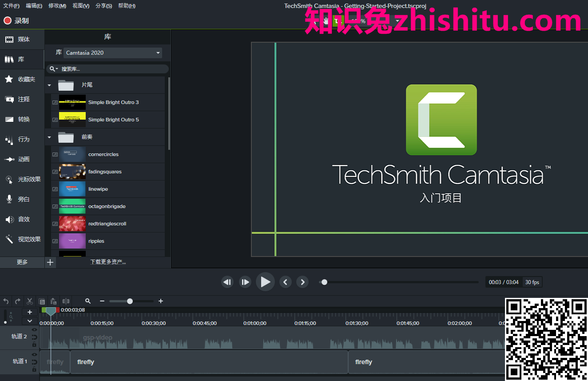This screenshot has width=588, height=381.
Task: Collapse the 片尾 folder
Action: coord(49,85)
